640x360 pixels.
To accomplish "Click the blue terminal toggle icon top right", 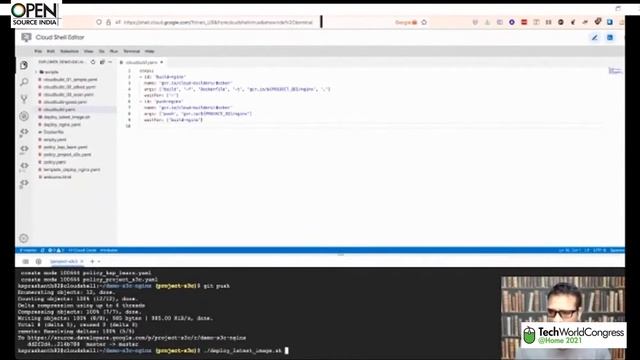I will [x=610, y=38].
